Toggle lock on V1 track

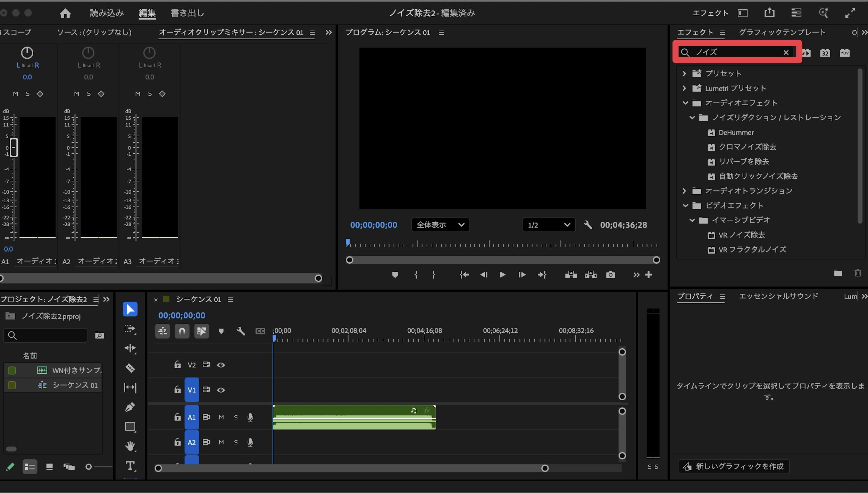pyautogui.click(x=177, y=390)
